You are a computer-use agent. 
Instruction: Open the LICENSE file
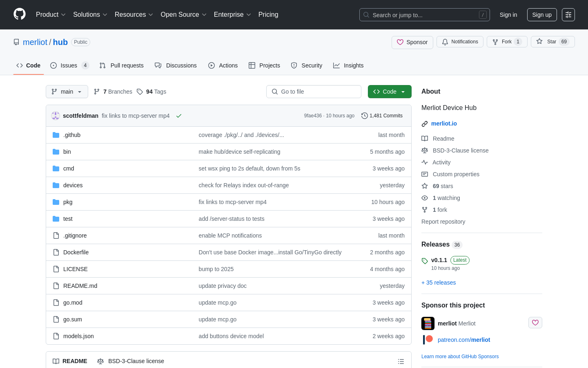coord(76,269)
